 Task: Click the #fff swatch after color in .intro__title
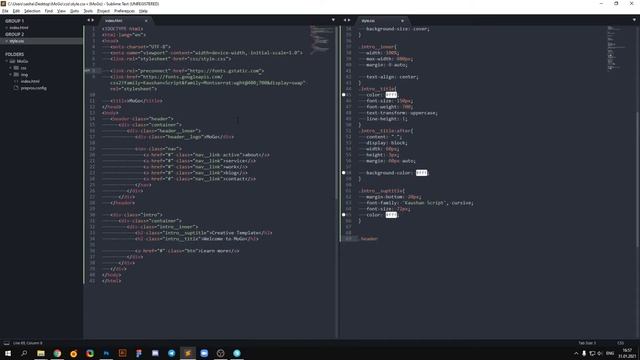pyautogui.click(x=391, y=95)
